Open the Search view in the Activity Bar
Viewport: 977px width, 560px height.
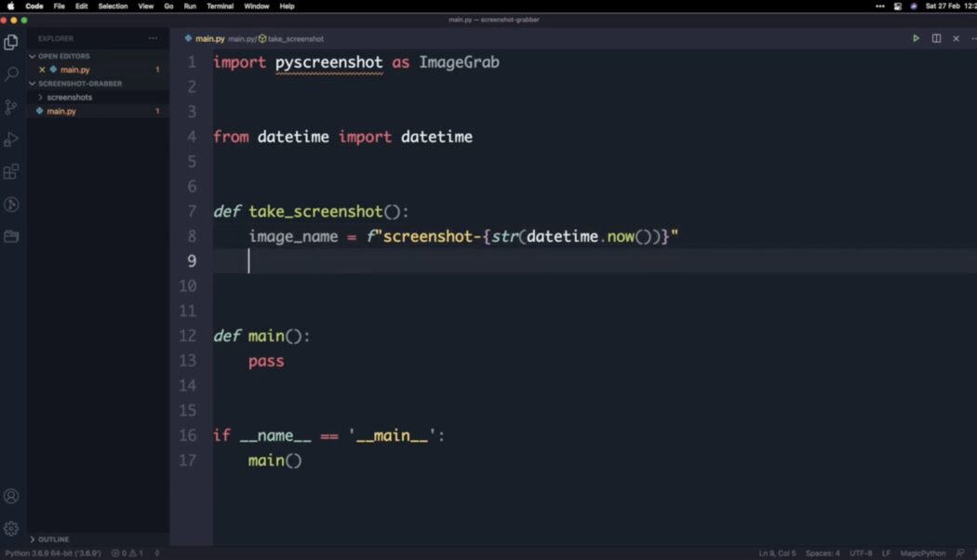pos(12,74)
